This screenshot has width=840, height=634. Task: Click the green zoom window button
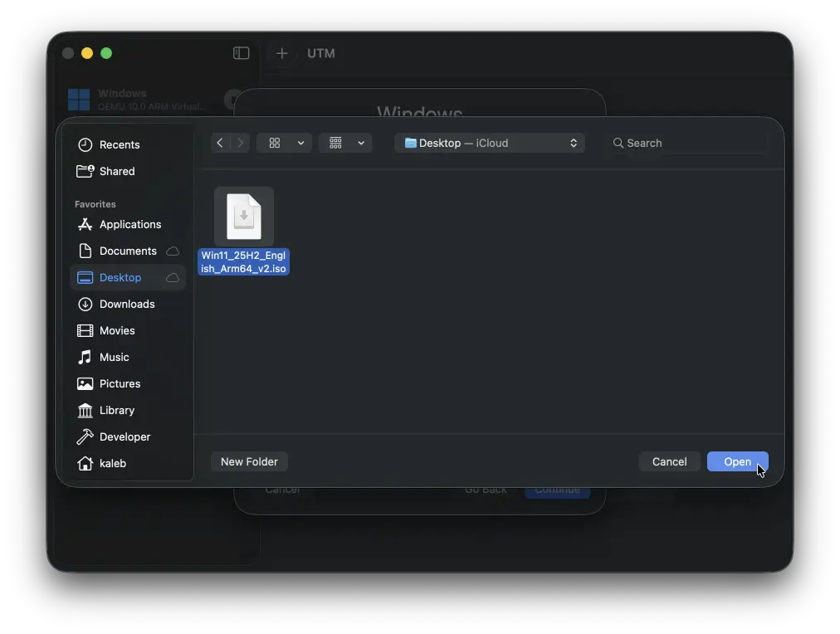106,53
